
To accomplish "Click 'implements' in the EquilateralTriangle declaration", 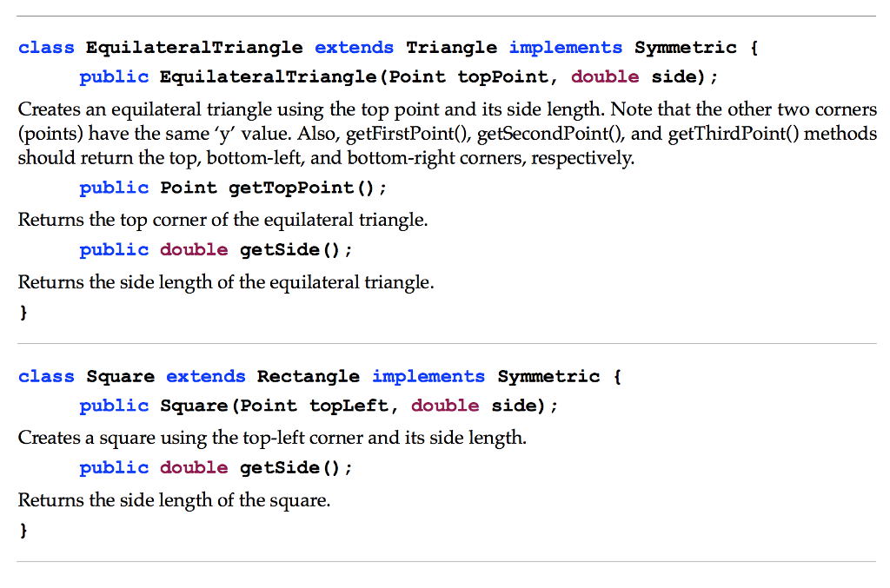I will [566, 48].
